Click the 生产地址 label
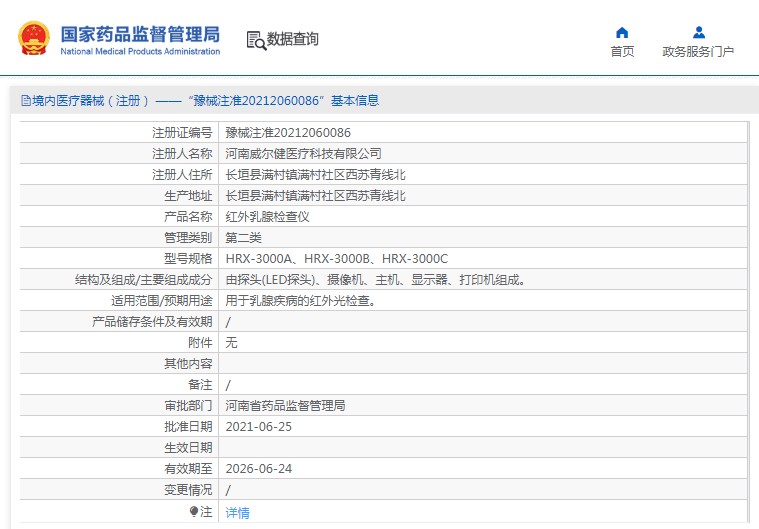 (188, 196)
